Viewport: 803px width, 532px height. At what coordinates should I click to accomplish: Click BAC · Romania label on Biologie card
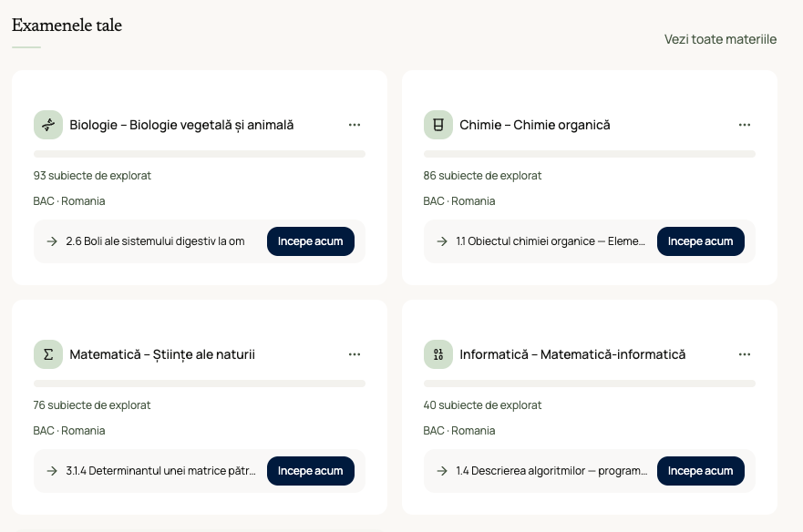point(69,201)
